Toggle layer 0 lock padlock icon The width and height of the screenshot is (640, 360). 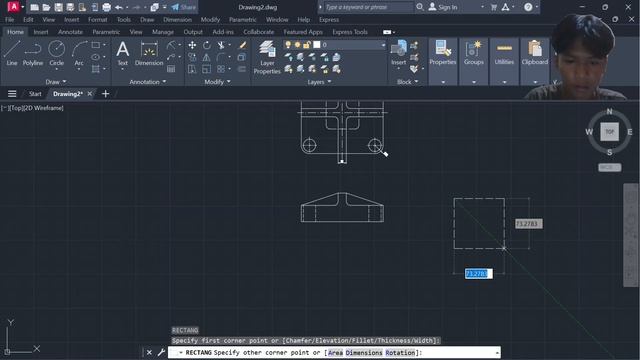307,44
